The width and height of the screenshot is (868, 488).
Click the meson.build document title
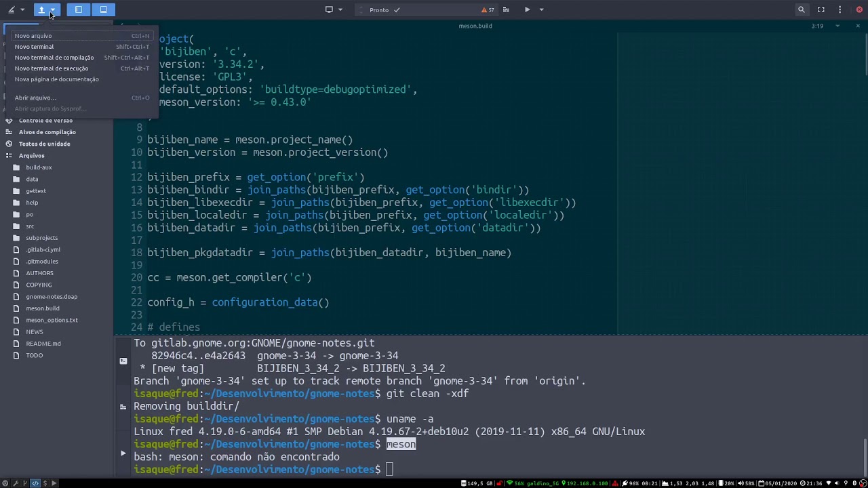475,26
